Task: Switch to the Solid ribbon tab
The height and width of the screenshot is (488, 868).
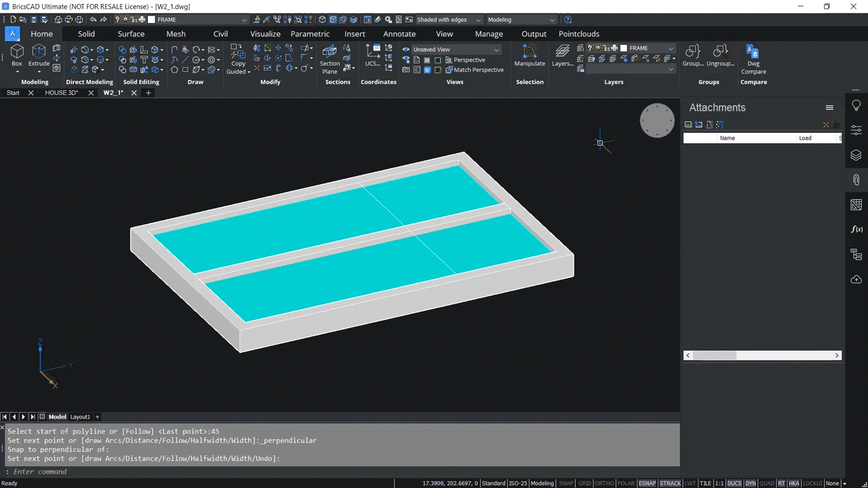Action: 86,33
